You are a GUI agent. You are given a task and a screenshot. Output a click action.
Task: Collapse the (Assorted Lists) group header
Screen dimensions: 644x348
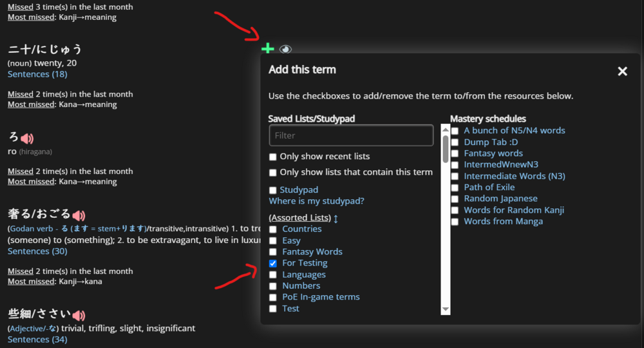[x=299, y=218]
